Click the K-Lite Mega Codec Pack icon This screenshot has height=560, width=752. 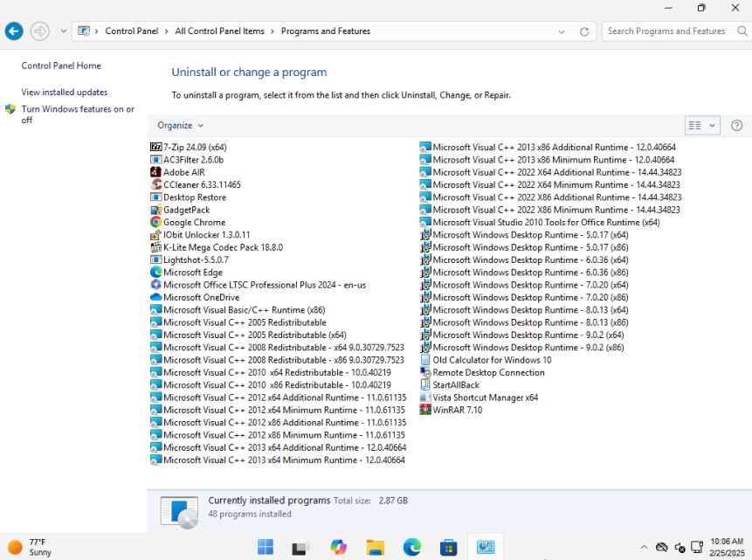tap(155, 247)
